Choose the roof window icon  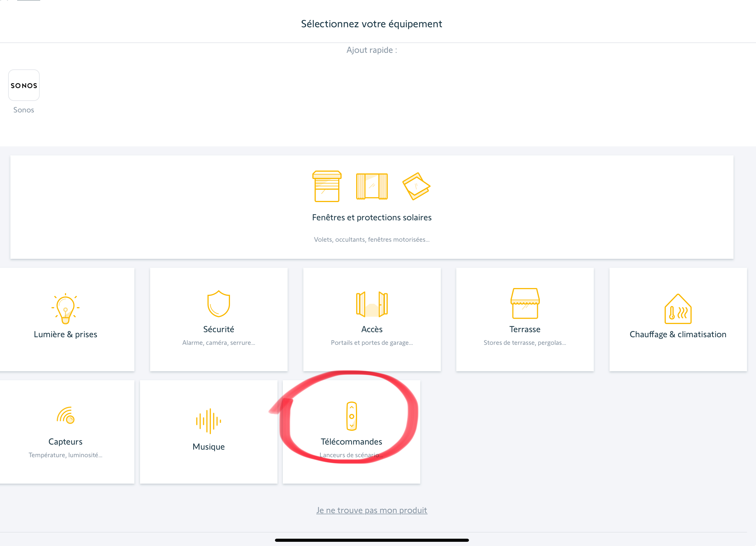coord(416,186)
